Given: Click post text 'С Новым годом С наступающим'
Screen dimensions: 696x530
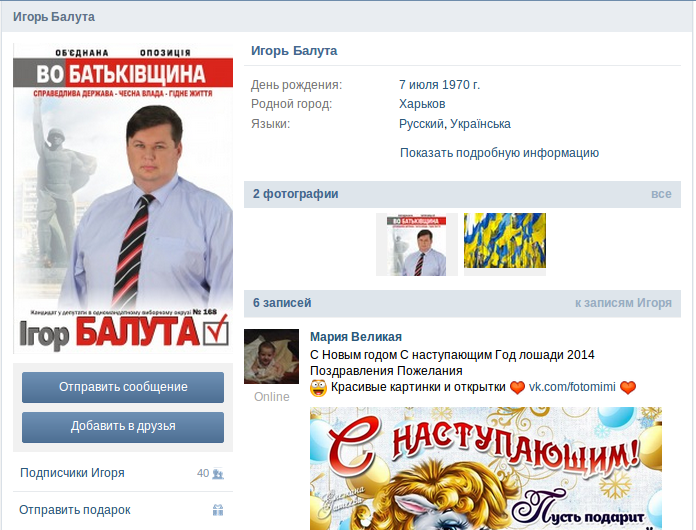Looking at the screenshot, I should (401, 355).
